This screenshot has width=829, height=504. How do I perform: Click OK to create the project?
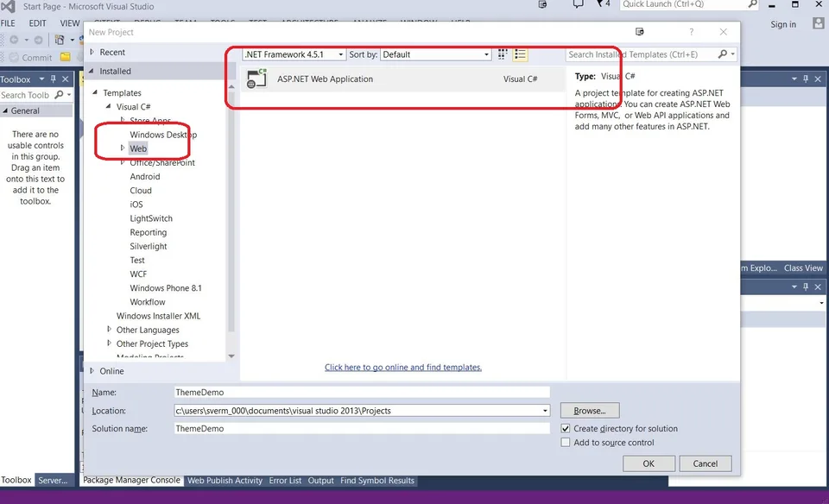[x=649, y=463]
